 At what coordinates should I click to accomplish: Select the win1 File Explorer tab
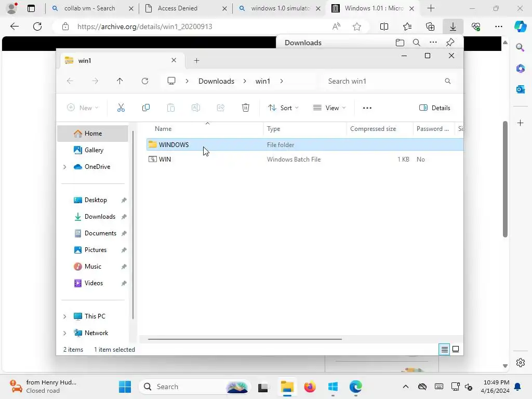[x=122, y=60]
